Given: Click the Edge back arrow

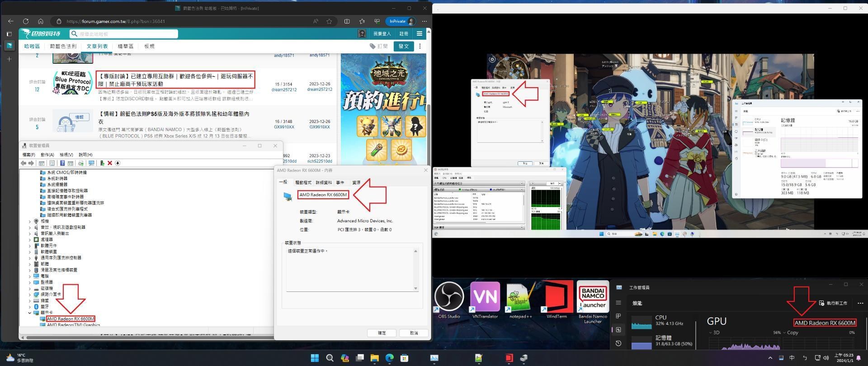Looking at the screenshot, I should [11, 21].
